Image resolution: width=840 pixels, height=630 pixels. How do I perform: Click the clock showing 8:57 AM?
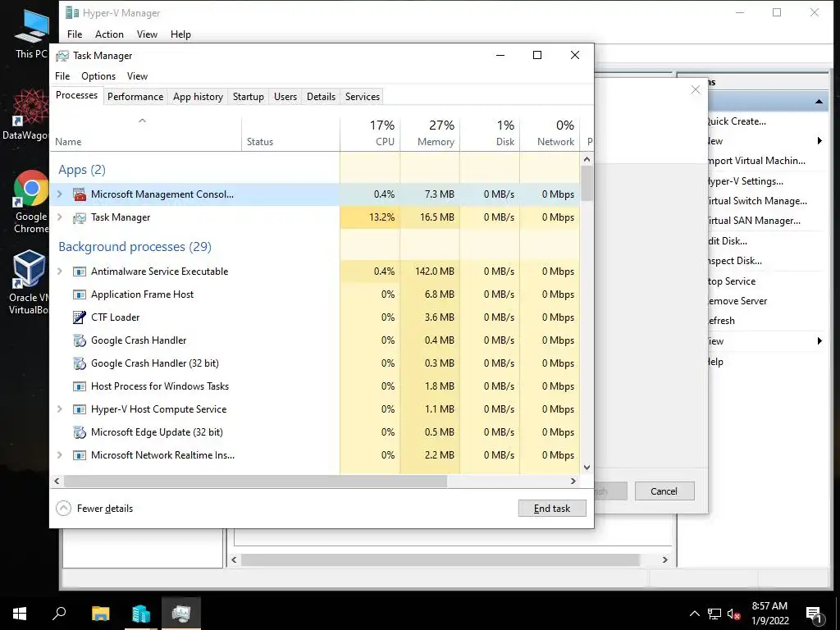[769, 606]
